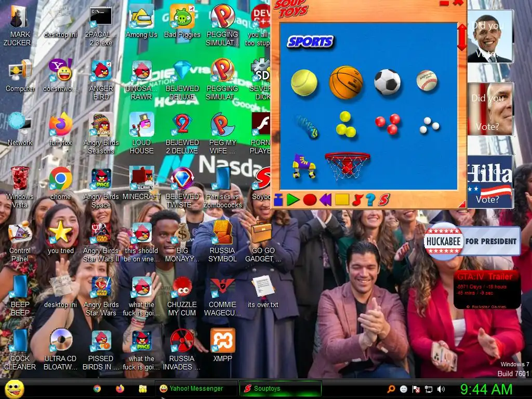
Task: Click the purple rewind arrows in Souptoys
Action: 325,200
